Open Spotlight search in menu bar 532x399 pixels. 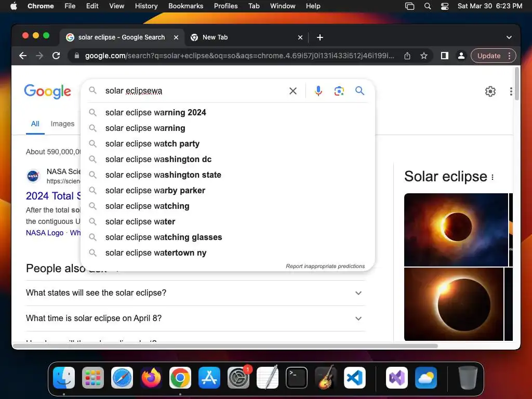(428, 6)
